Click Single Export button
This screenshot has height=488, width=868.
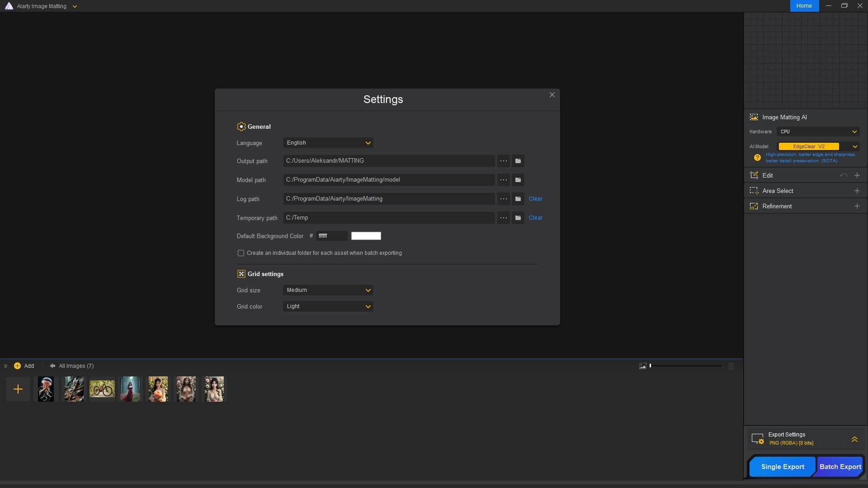click(783, 467)
